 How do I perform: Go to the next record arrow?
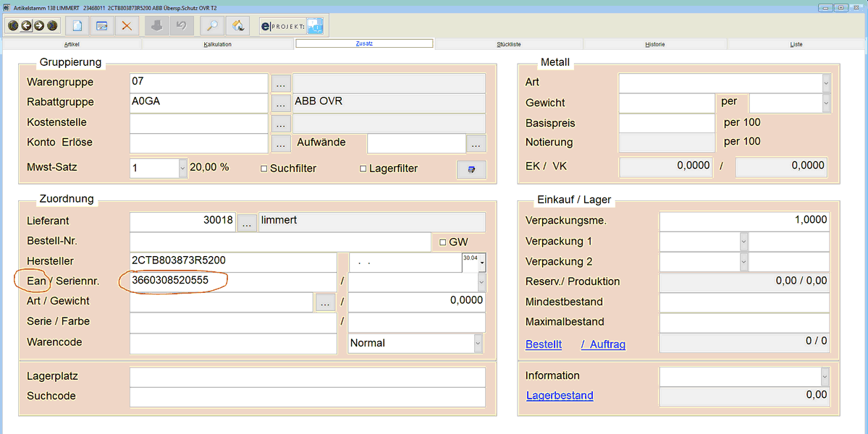[x=39, y=26]
